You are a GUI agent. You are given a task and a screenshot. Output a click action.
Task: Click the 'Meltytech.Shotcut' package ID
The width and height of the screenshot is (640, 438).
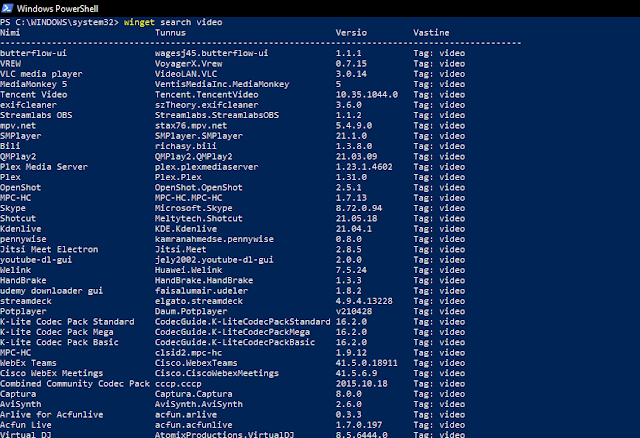tap(199, 218)
